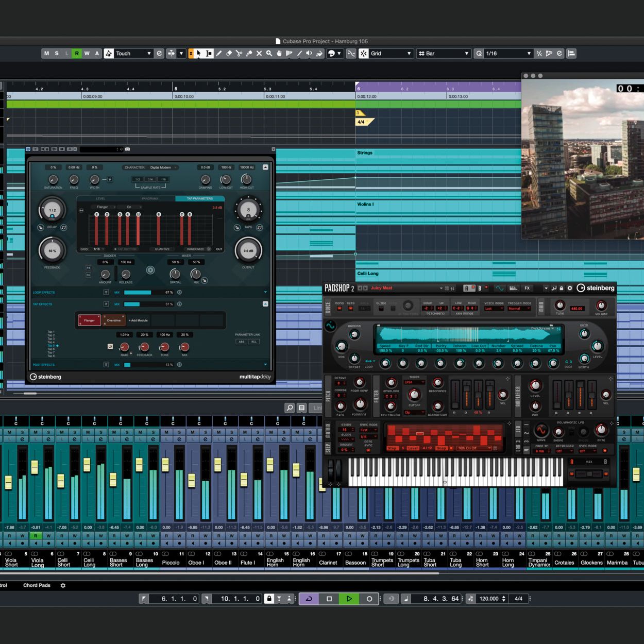Select the Mute X tool
The width and height of the screenshot is (644, 644).
click(259, 54)
